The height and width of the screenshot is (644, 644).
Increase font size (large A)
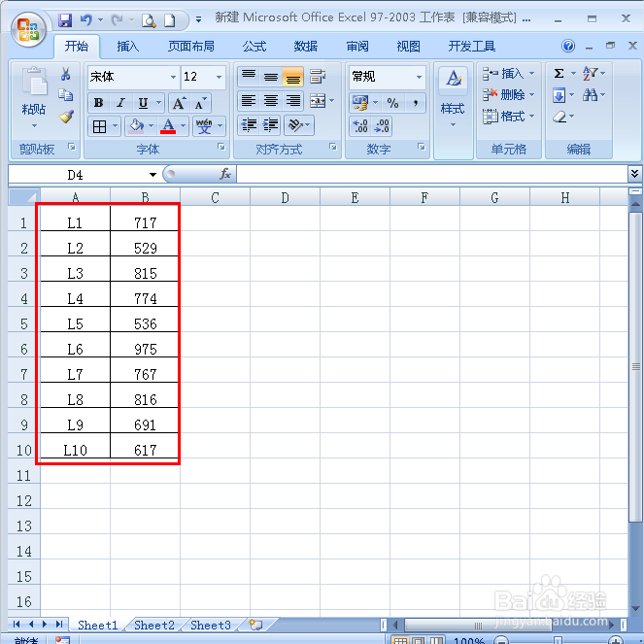click(179, 103)
